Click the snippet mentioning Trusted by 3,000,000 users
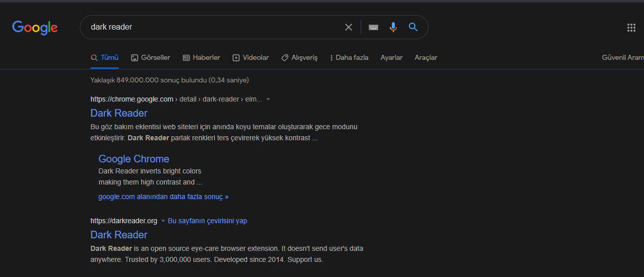This screenshot has height=277, width=644. pyautogui.click(x=227, y=254)
